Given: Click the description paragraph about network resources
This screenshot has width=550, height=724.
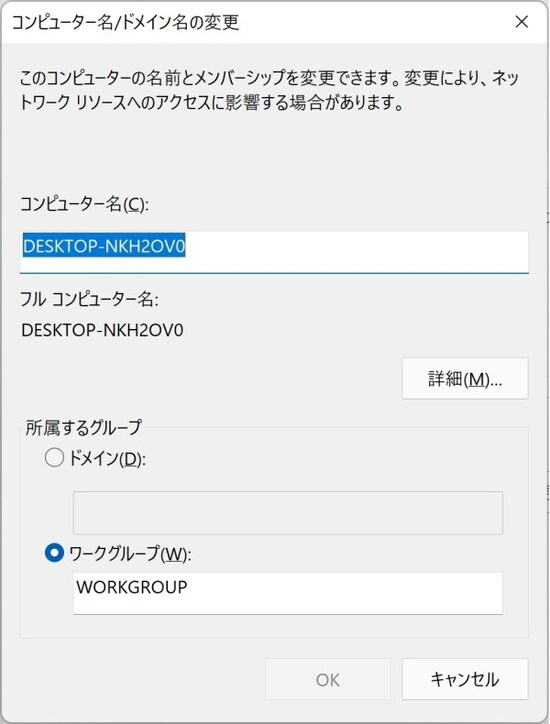Looking at the screenshot, I should (270, 90).
